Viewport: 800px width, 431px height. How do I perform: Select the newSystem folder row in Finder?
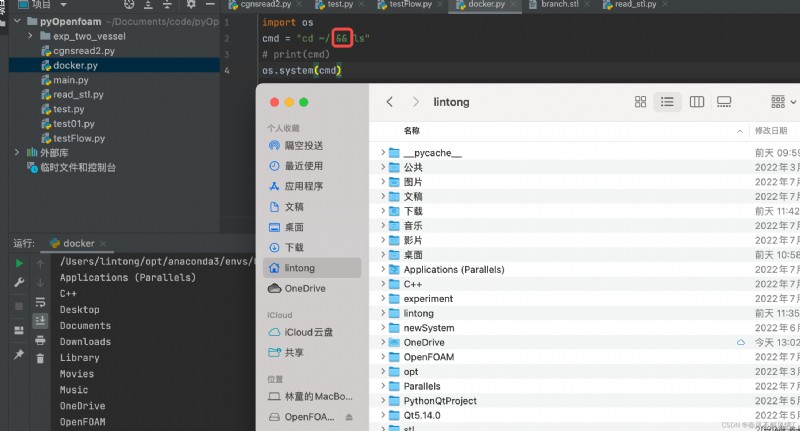pos(584,327)
